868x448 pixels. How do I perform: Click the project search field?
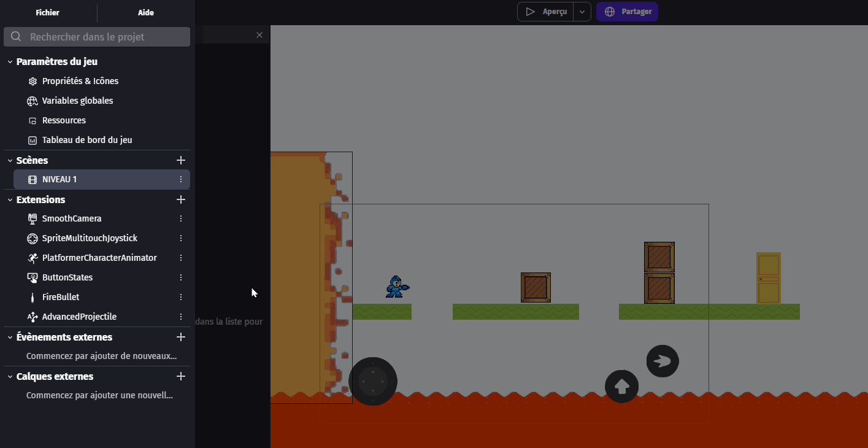[97, 37]
